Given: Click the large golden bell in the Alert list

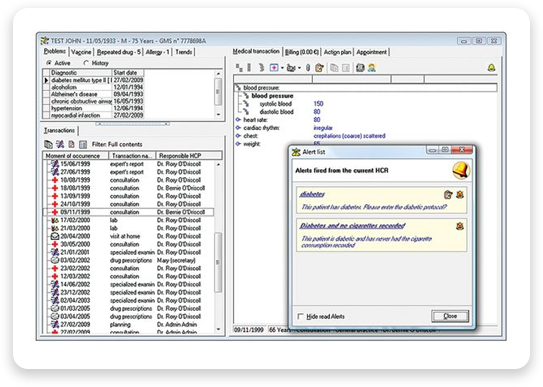Looking at the screenshot, I should tap(461, 170).
